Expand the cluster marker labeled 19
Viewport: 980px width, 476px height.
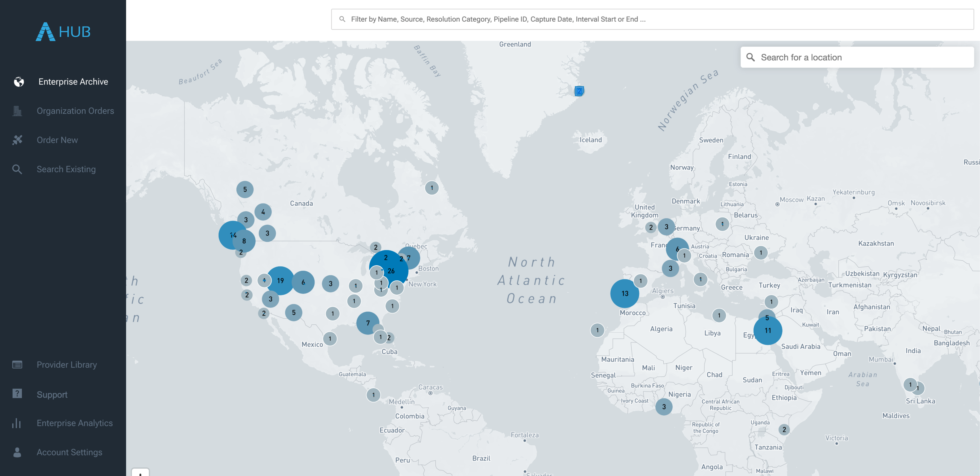280,281
